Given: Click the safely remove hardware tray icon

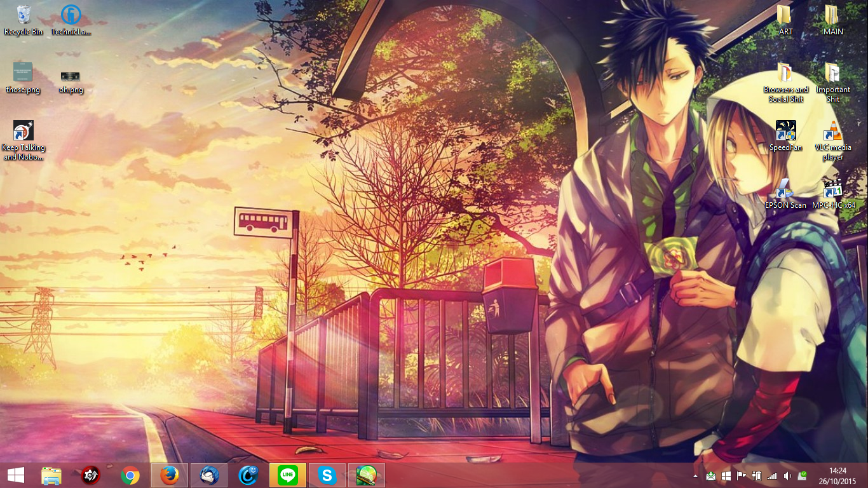Looking at the screenshot, I should click(803, 476).
